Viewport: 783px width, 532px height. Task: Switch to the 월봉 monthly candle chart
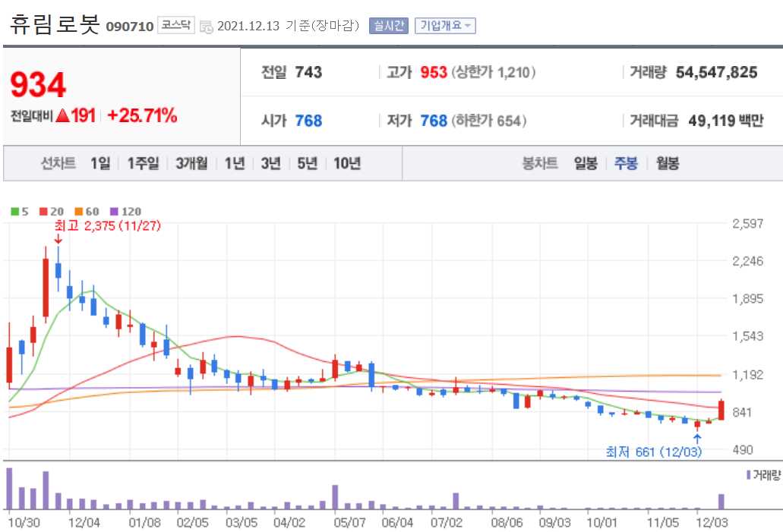pos(668,163)
